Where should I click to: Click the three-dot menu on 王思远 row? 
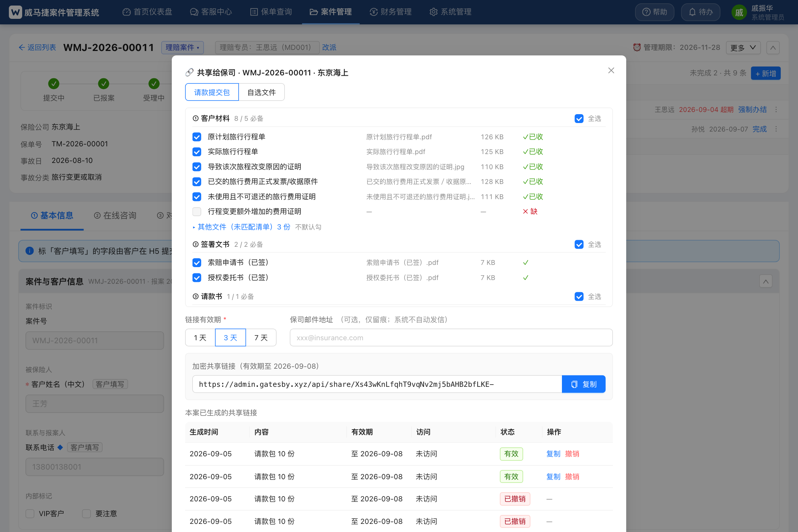pos(776,110)
